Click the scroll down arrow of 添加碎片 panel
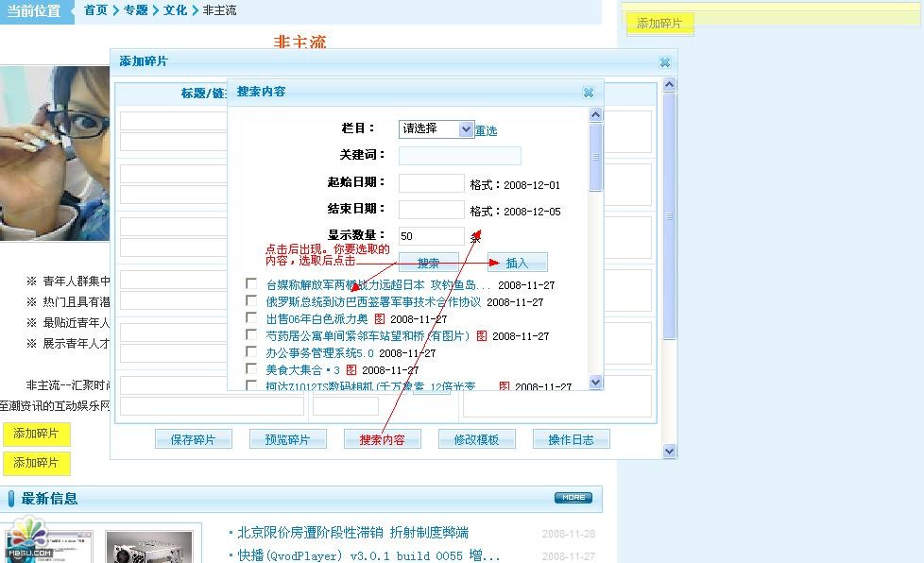924x563 pixels. coord(670,451)
